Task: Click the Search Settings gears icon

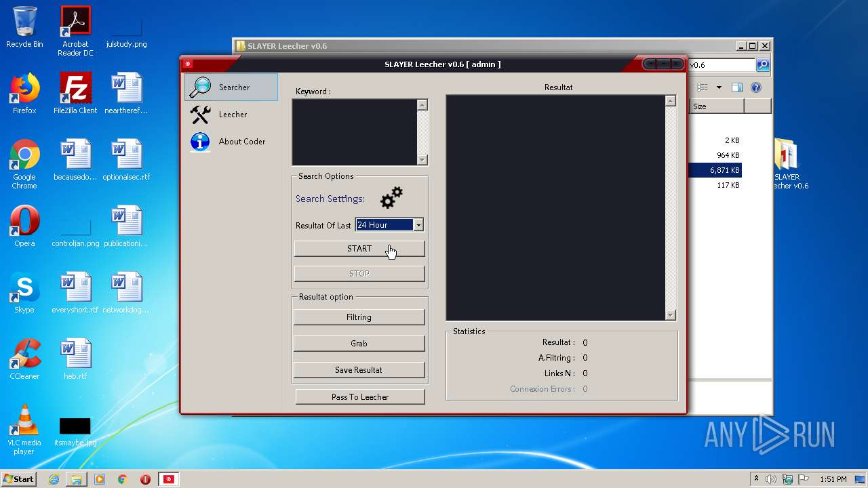Action: [x=391, y=198]
